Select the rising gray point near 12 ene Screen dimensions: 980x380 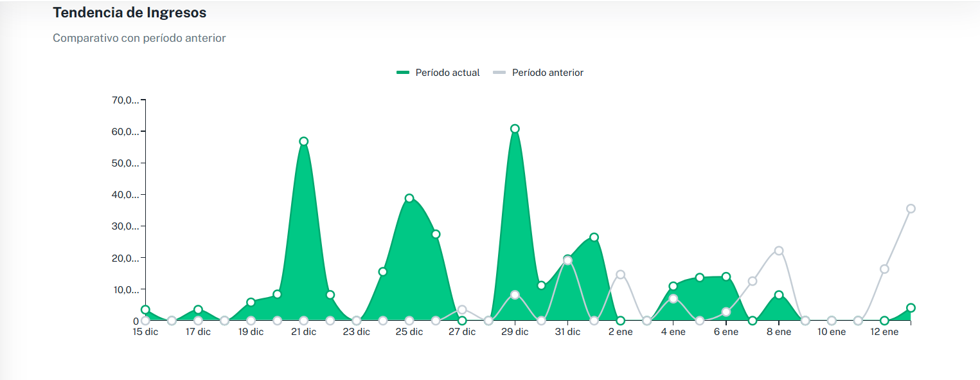click(884, 269)
